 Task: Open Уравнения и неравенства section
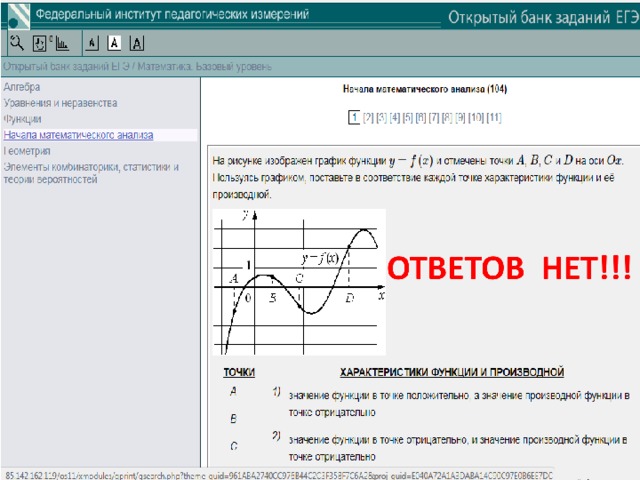[x=60, y=103]
